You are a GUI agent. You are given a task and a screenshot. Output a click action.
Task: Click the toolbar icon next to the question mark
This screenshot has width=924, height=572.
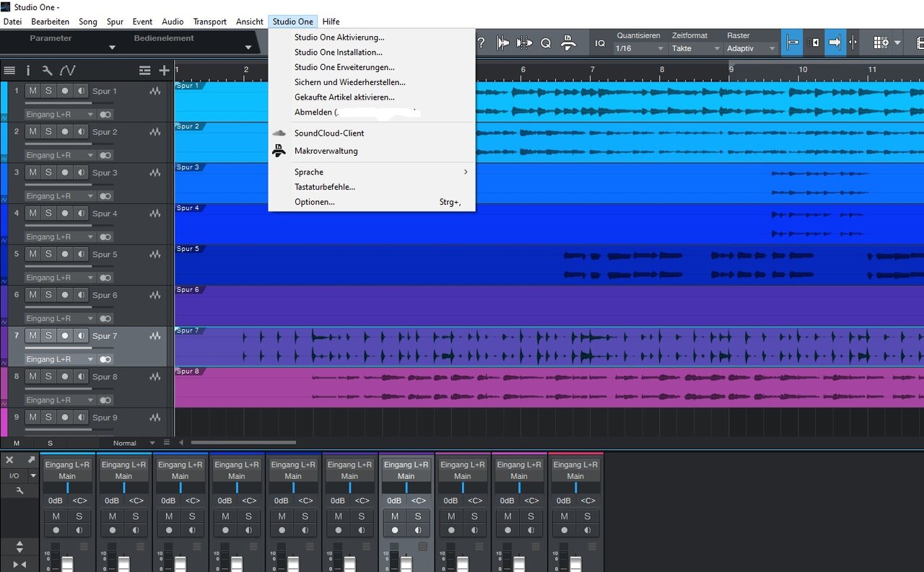pyautogui.click(x=503, y=43)
